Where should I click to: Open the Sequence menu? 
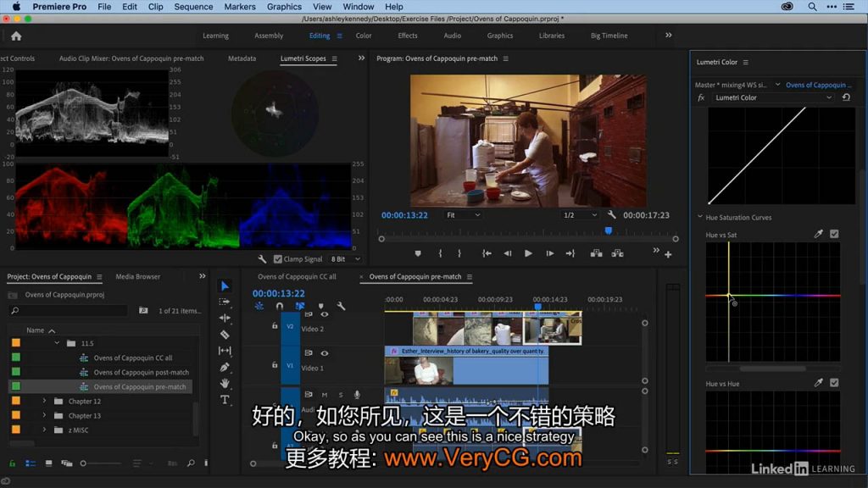pyautogui.click(x=193, y=7)
